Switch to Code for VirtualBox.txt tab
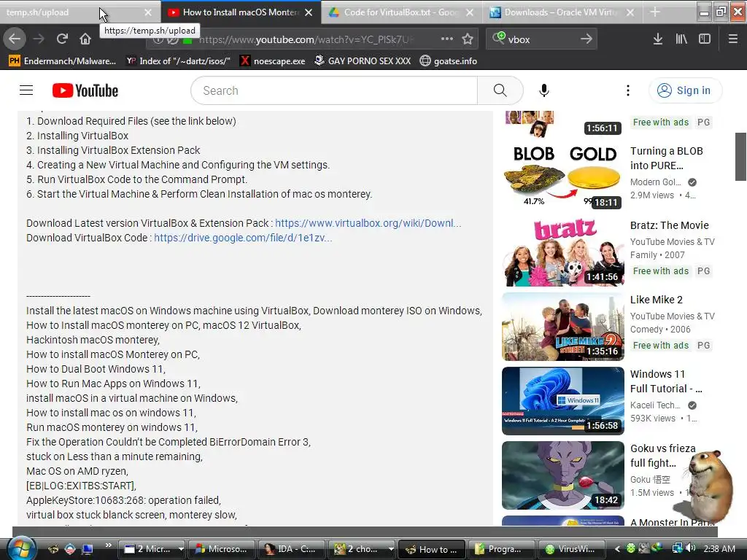The width and height of the screenshot is (747, 560). [402, 12]
